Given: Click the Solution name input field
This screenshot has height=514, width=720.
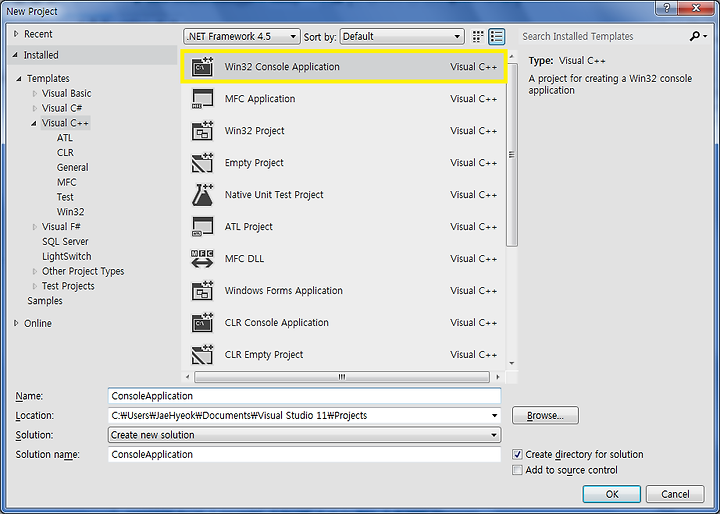Looking at the screenshot, I should pos(304,454).
